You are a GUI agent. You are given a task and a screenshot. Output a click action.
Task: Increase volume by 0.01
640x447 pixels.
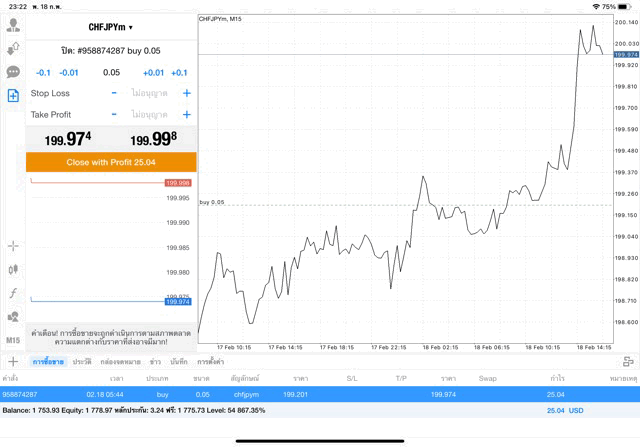[x=153, y=72]
